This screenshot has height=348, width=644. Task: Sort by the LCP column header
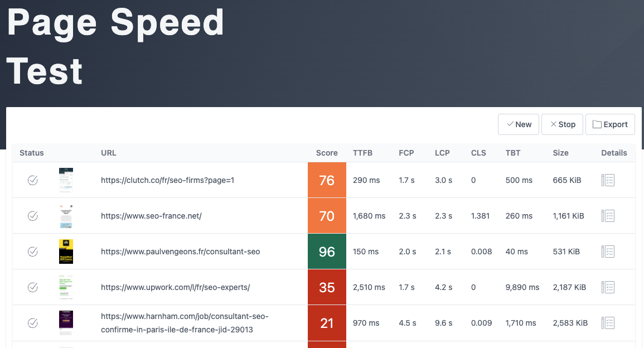click(442, 153)
